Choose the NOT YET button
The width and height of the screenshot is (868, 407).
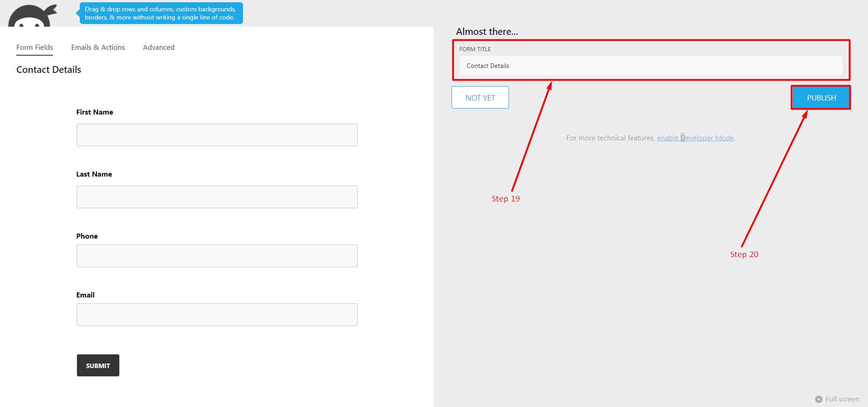(x=480, y=97)
